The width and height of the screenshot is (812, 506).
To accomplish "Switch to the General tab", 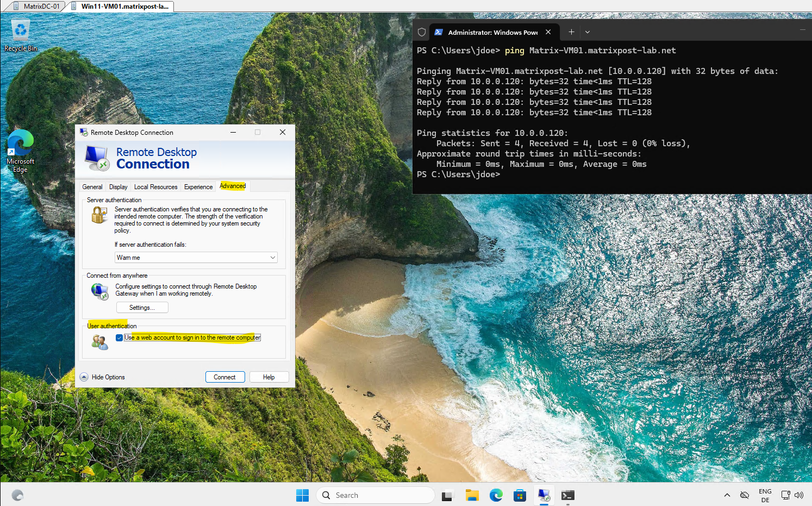I will tap(92, 187).
